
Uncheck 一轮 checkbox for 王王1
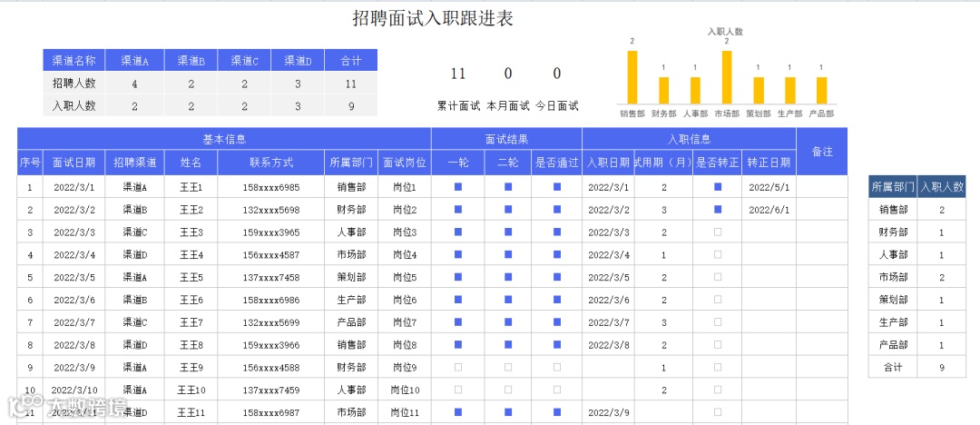click(458, 186)
